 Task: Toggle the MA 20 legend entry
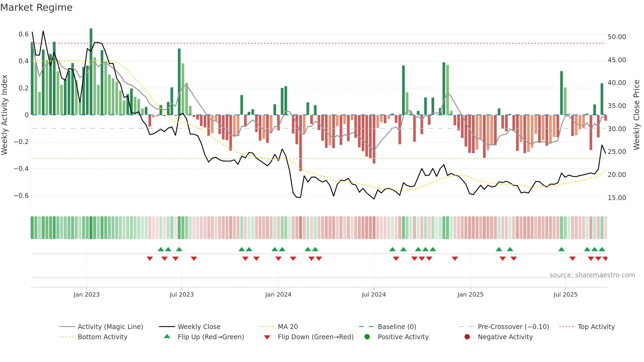(278, 327)
